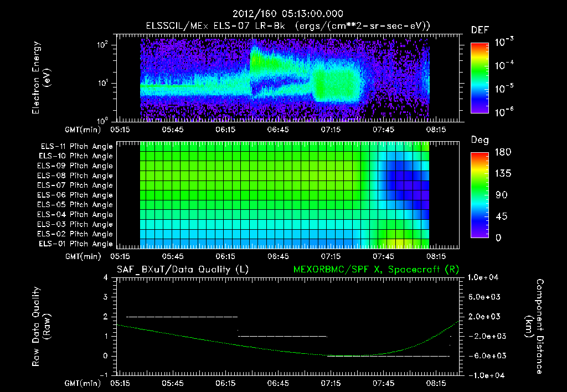Click the 180 tick on the Deg scale
Screen dimensions: 567x392
pyautogui.click(x=503, y=152)
